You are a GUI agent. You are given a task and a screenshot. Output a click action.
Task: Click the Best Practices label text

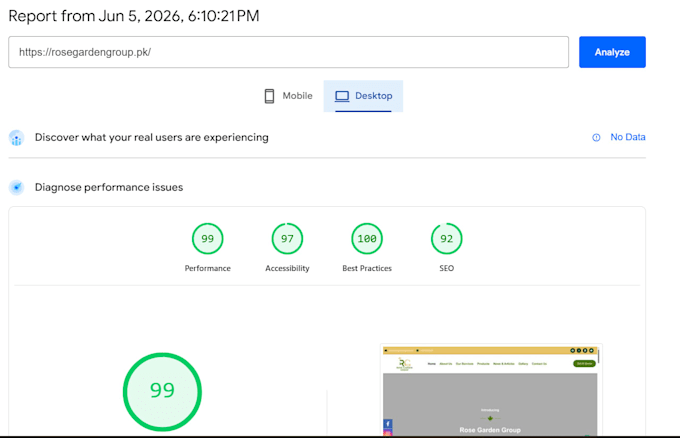[x=367, y=268]
